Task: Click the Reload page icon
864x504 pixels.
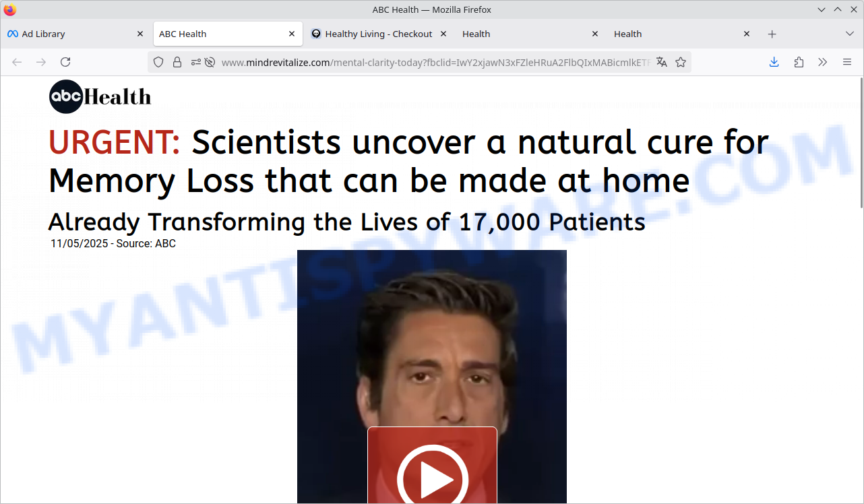Action: [65, 62]
